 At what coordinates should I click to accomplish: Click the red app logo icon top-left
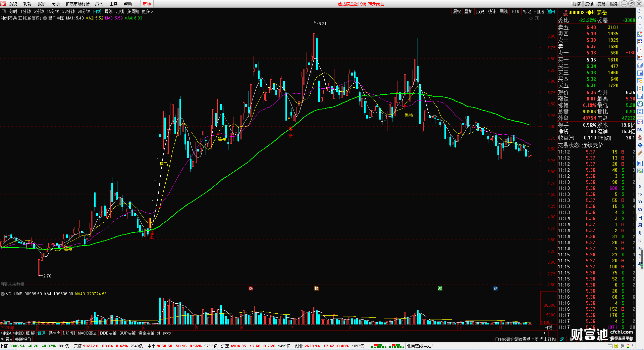click(x=3, y=4)
